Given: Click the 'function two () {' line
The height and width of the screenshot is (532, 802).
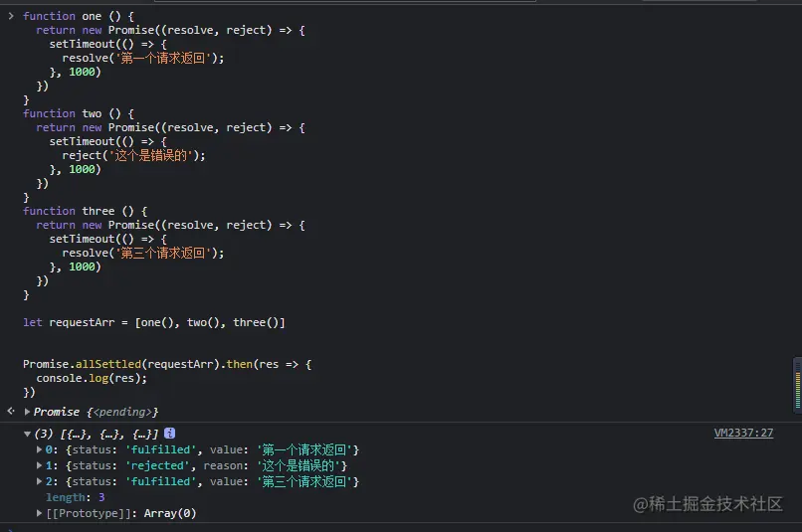Looking at the screenshot, I should tap(79, 113).
